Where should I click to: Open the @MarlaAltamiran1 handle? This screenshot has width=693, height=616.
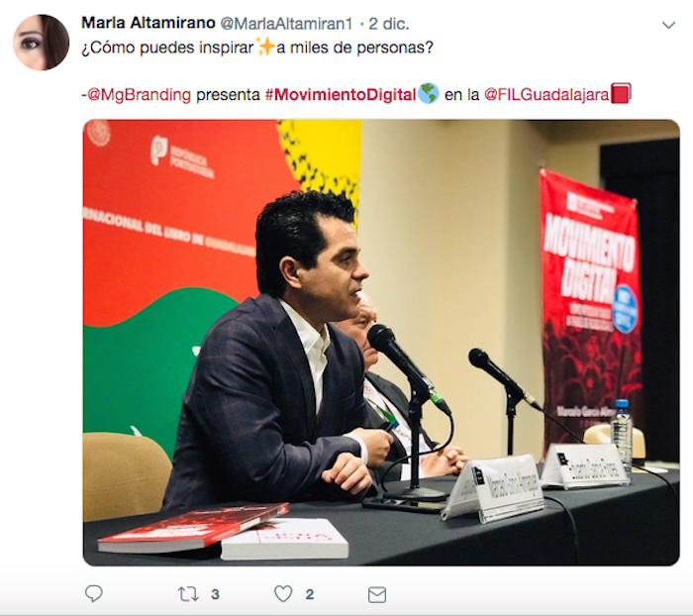[x=286, y=24]
